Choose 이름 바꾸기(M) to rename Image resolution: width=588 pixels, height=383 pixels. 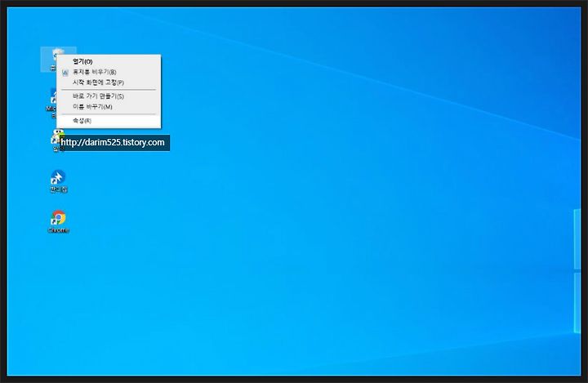[x=109, y=106]
